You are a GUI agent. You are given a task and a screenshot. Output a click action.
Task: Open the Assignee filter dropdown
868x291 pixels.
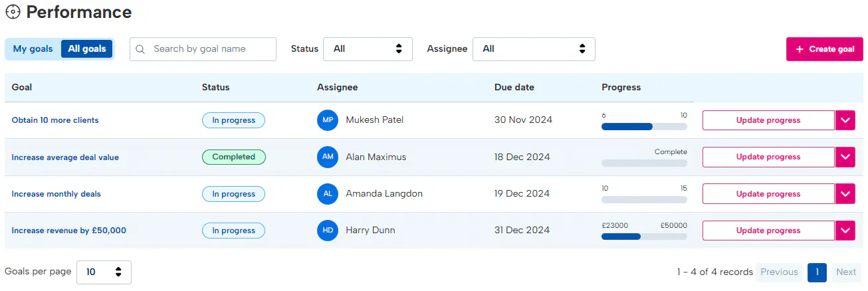click(x=534, y=49)
